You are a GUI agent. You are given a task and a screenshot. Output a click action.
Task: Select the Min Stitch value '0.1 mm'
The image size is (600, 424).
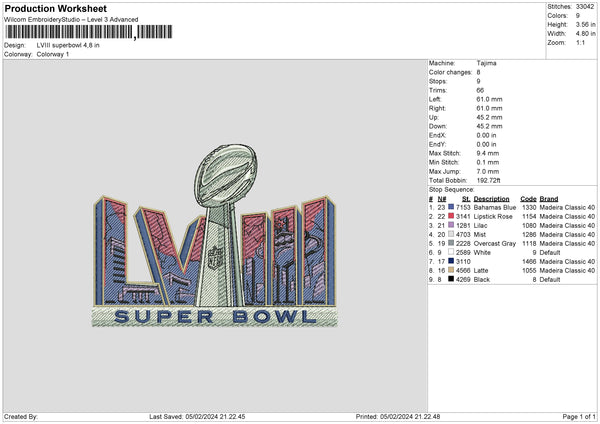click(488, 162)
